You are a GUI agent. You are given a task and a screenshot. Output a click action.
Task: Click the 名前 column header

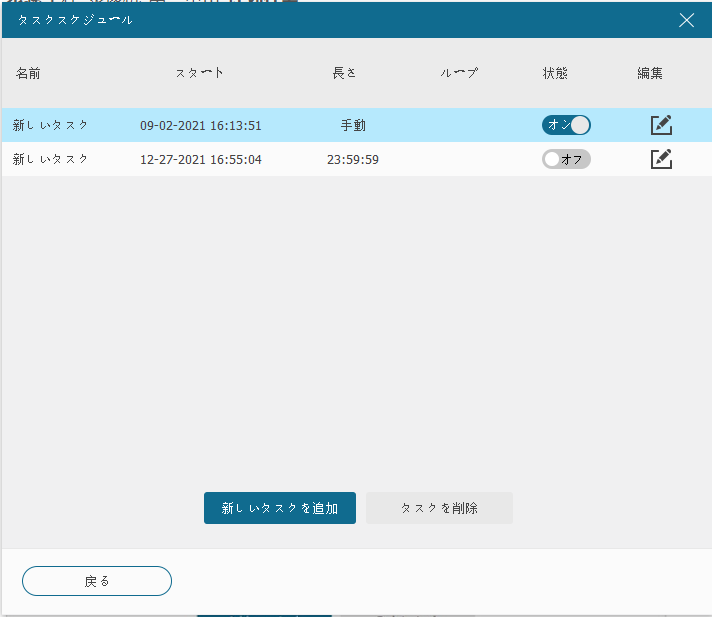click(28, 73)
